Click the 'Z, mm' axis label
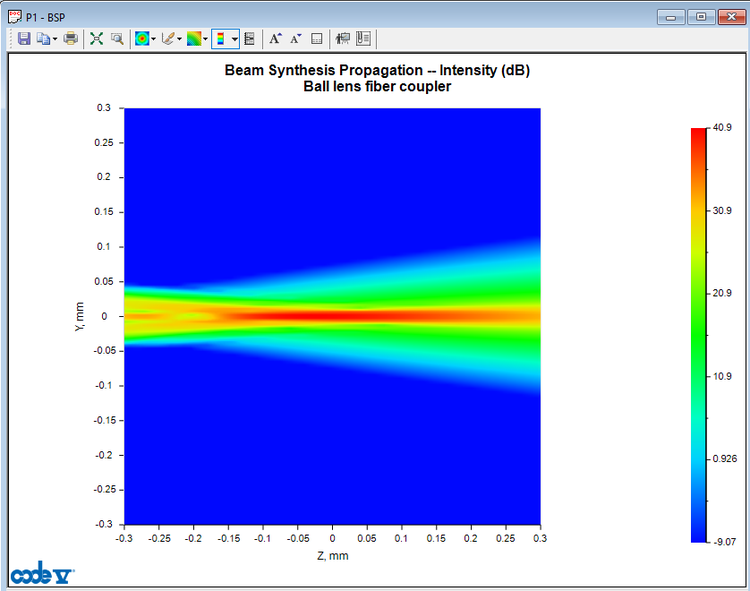 coord(332,556)
